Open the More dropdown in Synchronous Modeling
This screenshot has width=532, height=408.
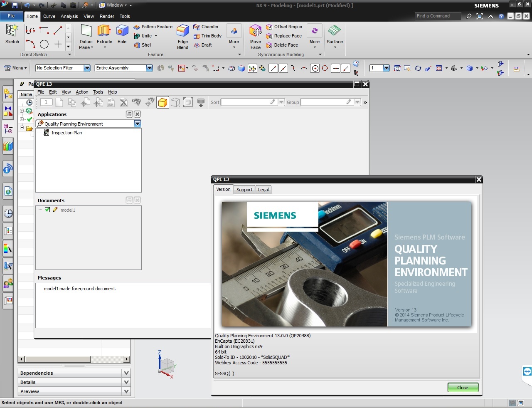(315, 37)
